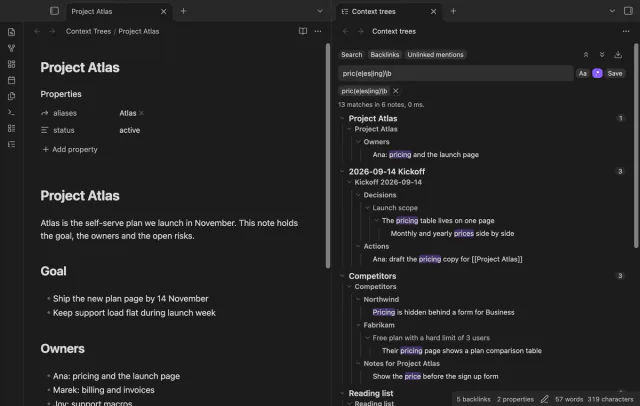Viewport: 640px width, 406px height.
Task: Switch to the Backlinks tab
Action: (x=384, y=55)
